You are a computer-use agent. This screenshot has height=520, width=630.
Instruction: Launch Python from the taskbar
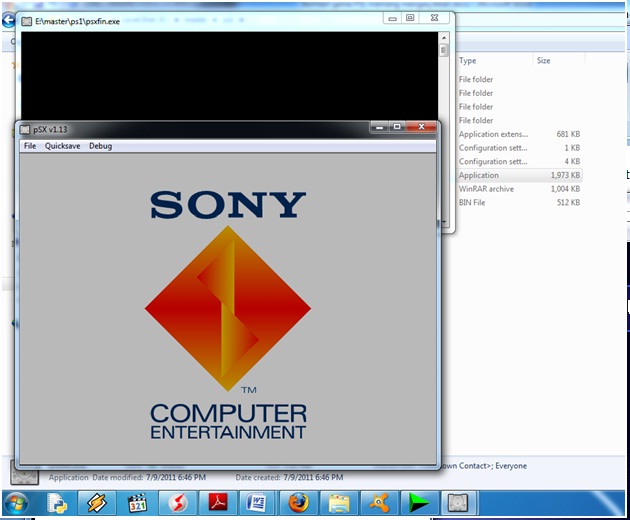[57, 503]
